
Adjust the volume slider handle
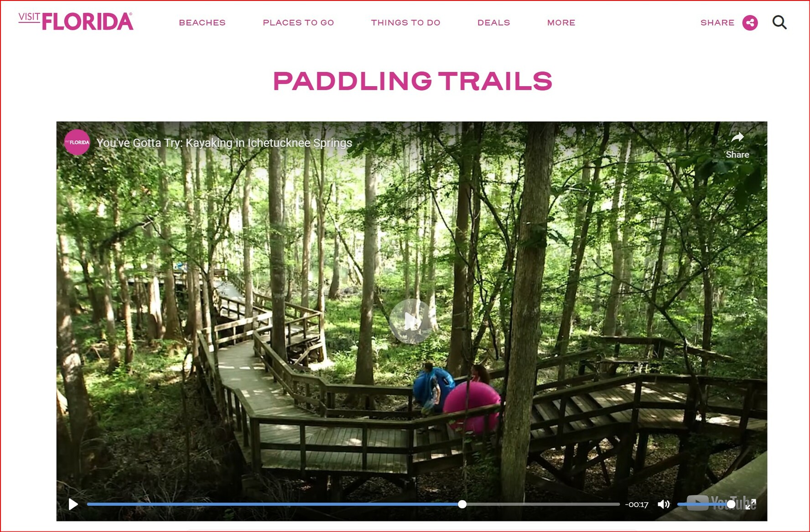point(731,504)
